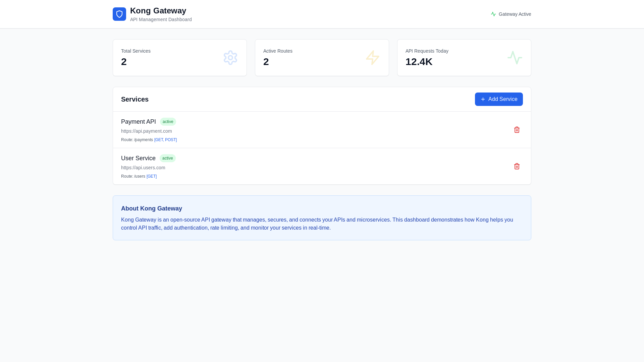Click the [GET] method label for /users

tap(152, 176)
